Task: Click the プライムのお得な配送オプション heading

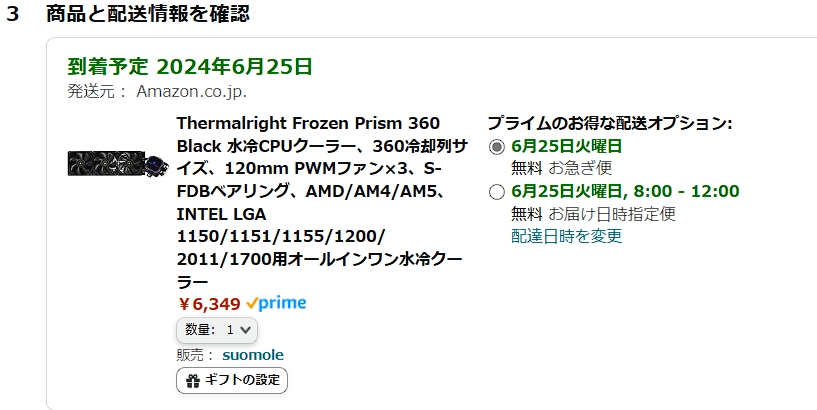Action: click(x=609, y=123)
